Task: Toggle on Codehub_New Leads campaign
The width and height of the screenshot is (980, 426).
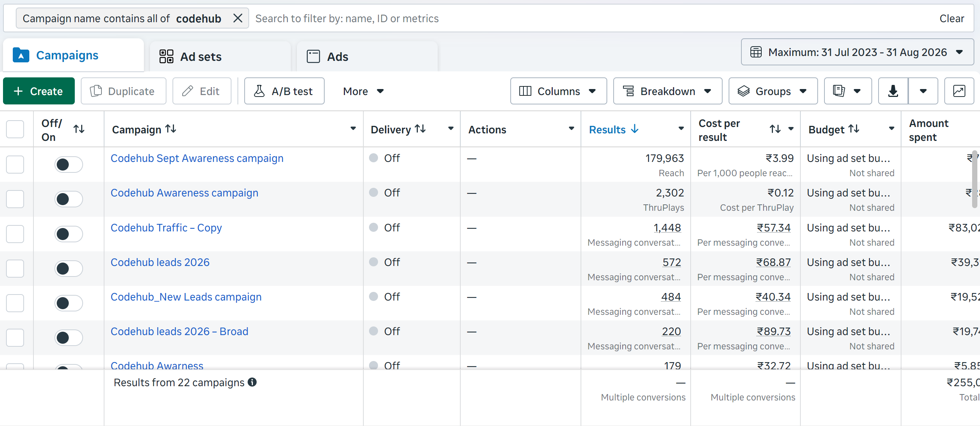Action: click(68, 303)
